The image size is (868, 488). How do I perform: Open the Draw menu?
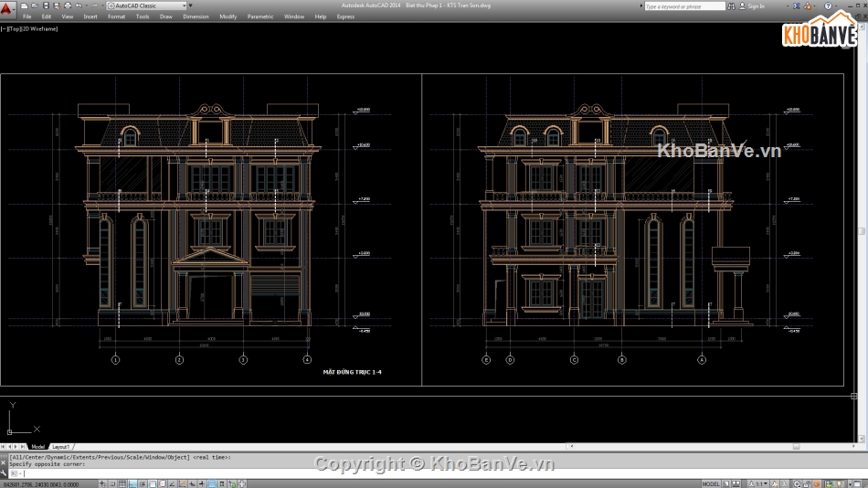click(x=166, y=16)
